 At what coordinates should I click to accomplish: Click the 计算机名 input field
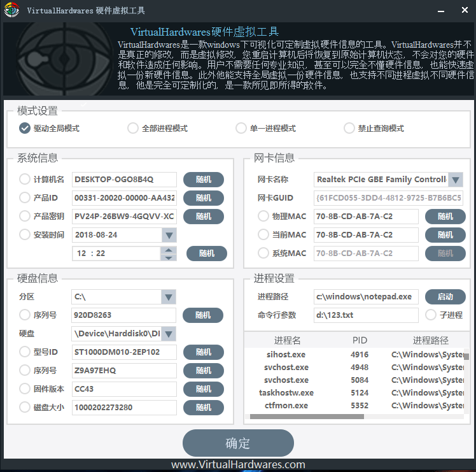click(x=124, y=180)
